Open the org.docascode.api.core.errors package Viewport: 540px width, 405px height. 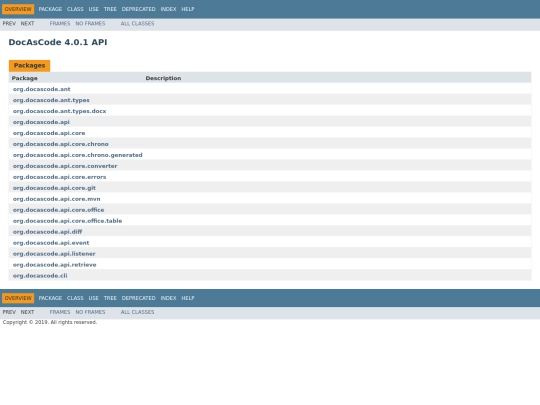[60, 177]
